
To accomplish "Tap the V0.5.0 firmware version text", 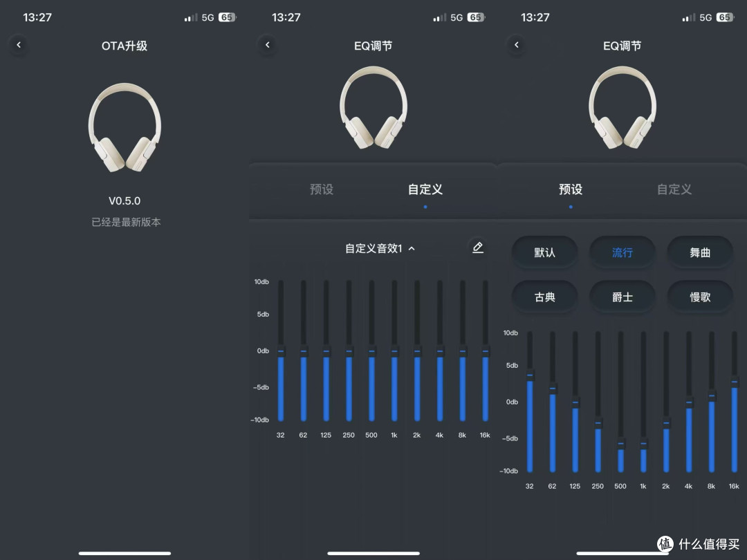I will tap(124, 201).
